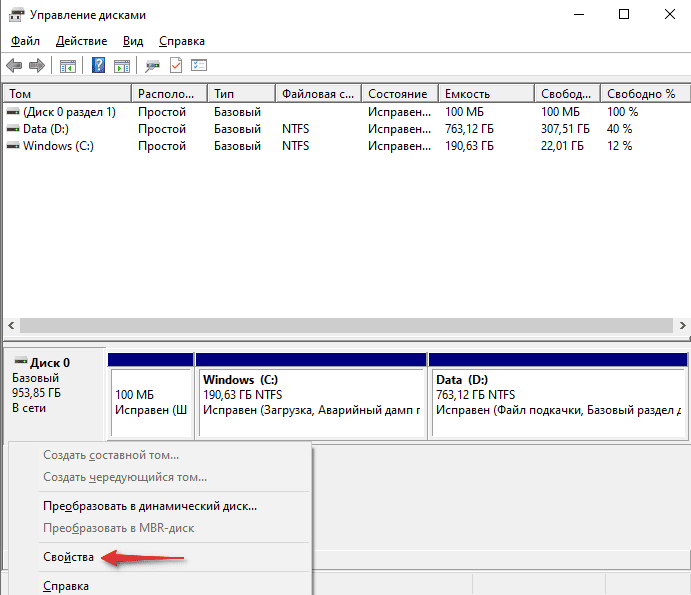
Task: Click the horizontal scrollbar right arrow
Action: (682, 326)
